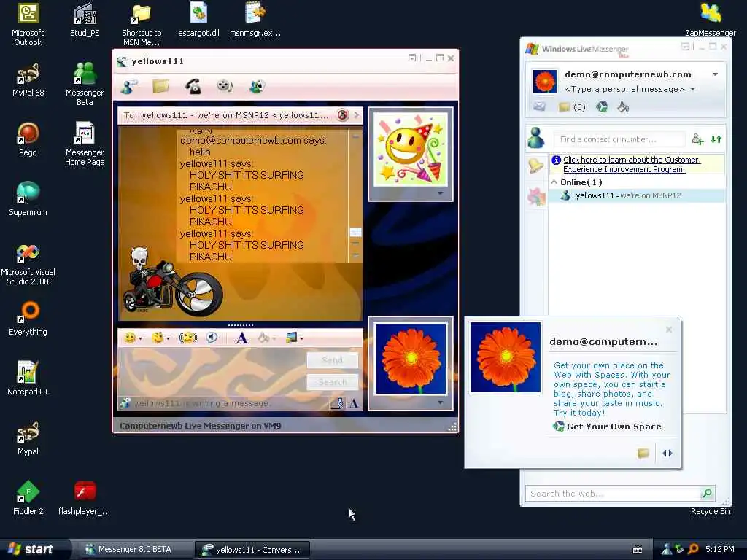747x560 pixels.
Task: Select yellows111 in the contact list
Action: point(636,195)
